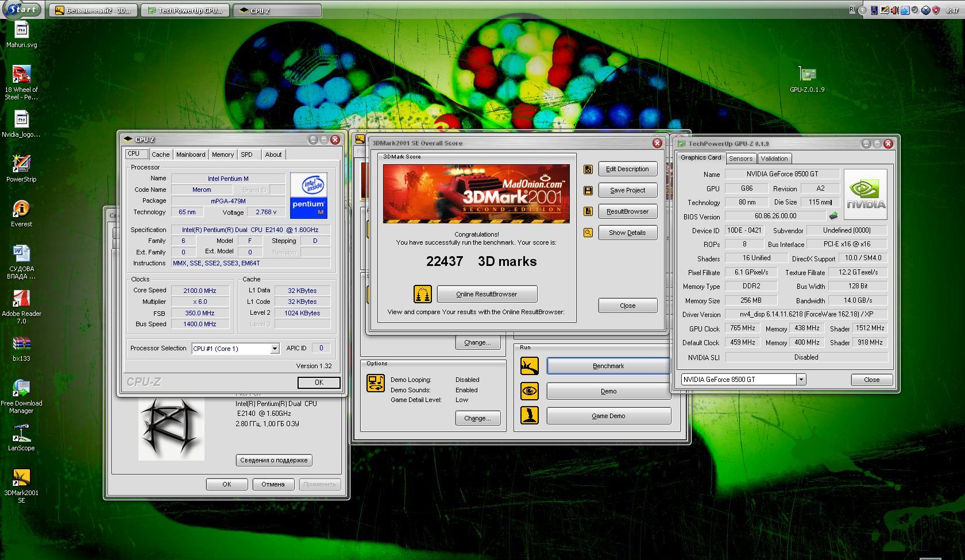This screenshot has width=965, height=560.
Task: Click the Save Project button
Action: [627, 190]
